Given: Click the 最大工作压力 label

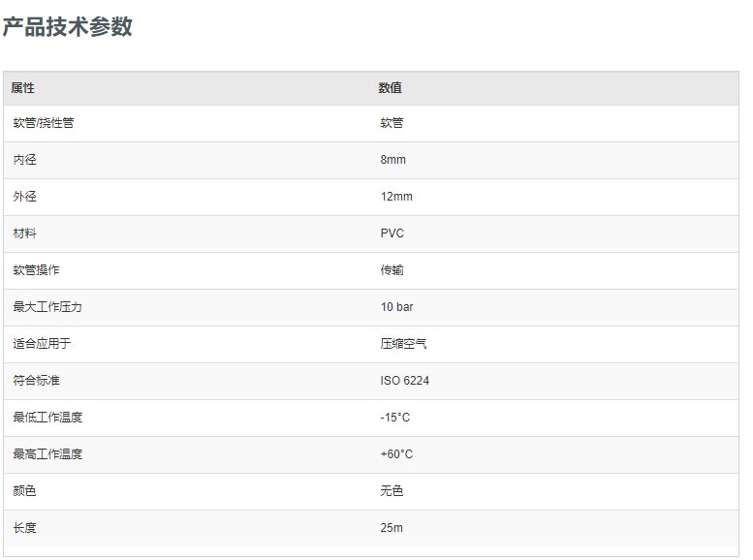Looking at the screenshot, I should coord(47,307).
